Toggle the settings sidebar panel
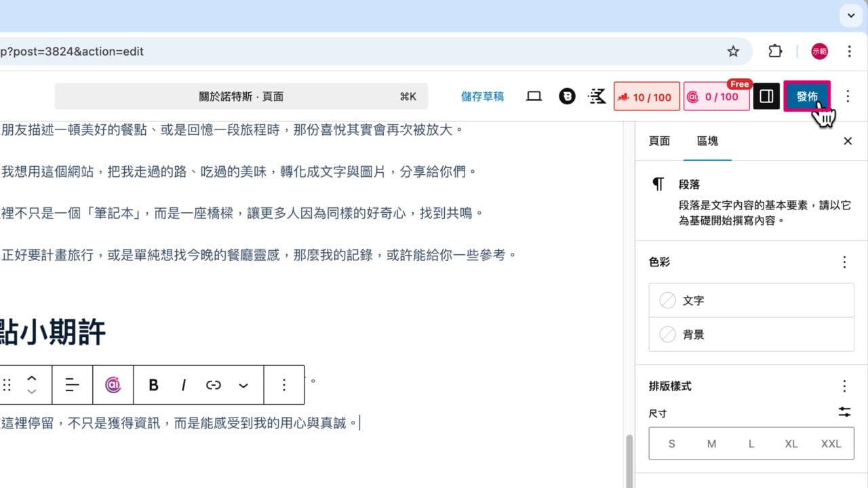The image size is (868, 488). [x=766, y=97]
